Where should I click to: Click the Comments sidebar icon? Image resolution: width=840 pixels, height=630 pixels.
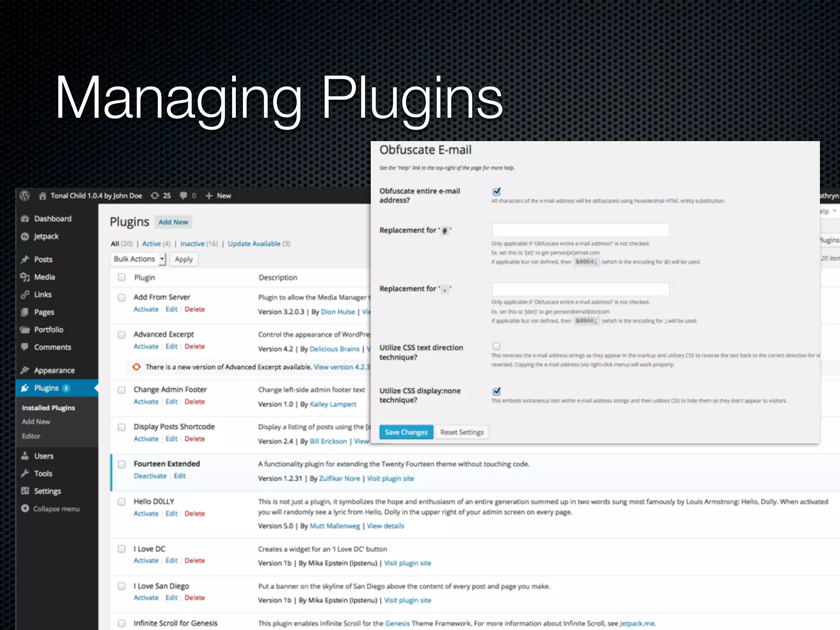pyautogui.click(x=25, y=347)
